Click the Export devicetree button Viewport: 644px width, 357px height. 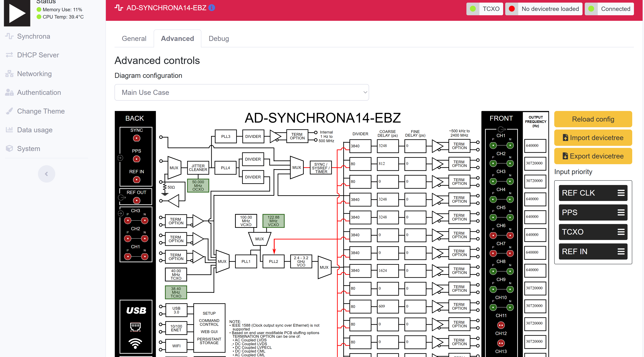pos(593,156)
